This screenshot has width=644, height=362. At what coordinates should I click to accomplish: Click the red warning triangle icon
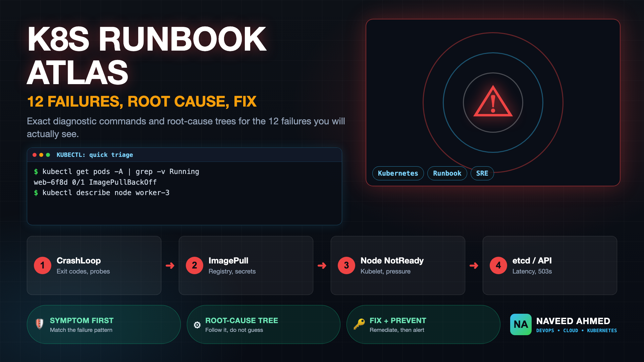493,101
